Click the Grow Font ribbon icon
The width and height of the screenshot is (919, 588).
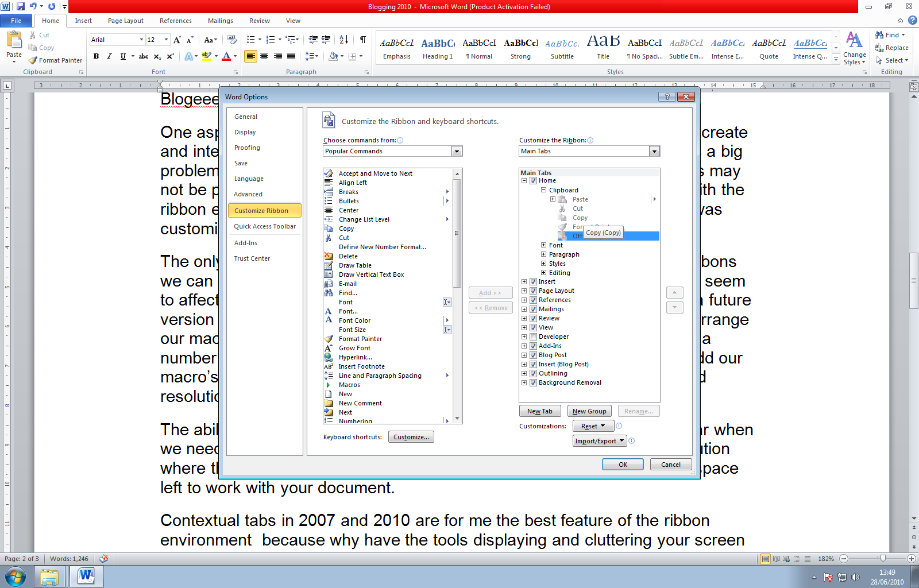[x=177, y=40]
